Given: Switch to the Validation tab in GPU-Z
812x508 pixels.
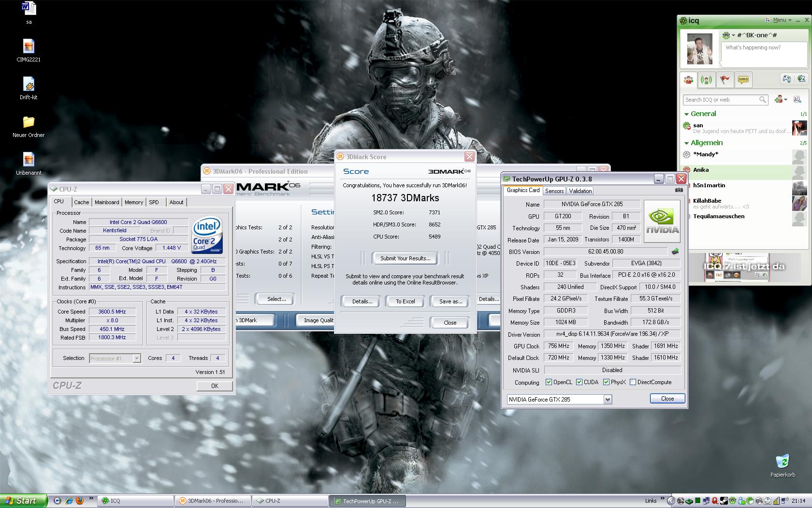Looking at the screenshot, I should 580,191.
